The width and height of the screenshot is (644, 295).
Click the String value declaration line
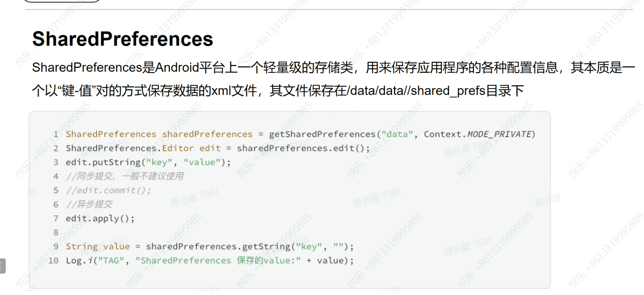209,247
